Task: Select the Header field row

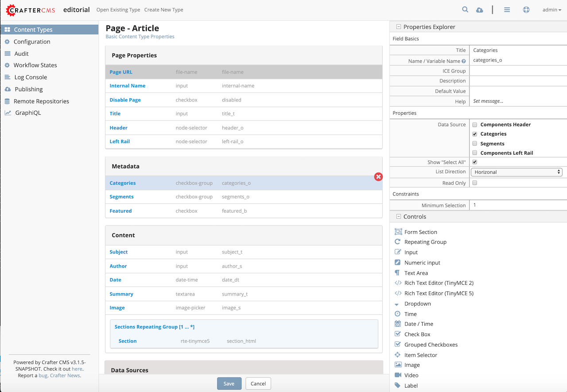Action: 244,128
